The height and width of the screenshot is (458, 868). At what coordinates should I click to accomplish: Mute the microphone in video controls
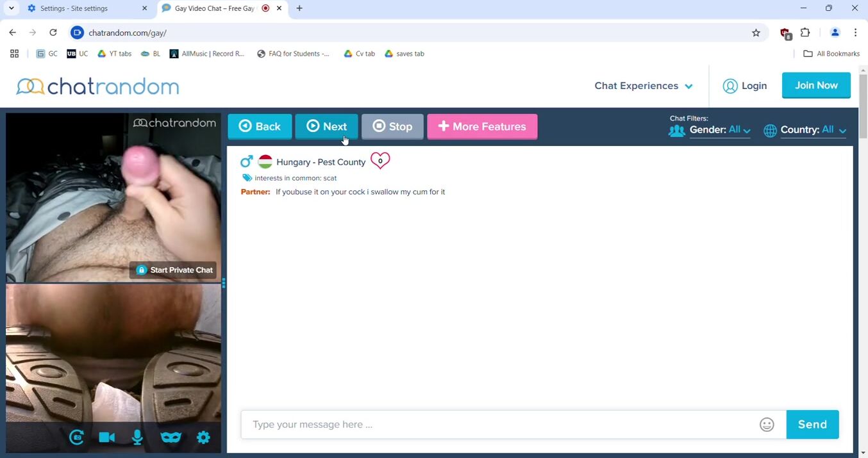(137, 438)
